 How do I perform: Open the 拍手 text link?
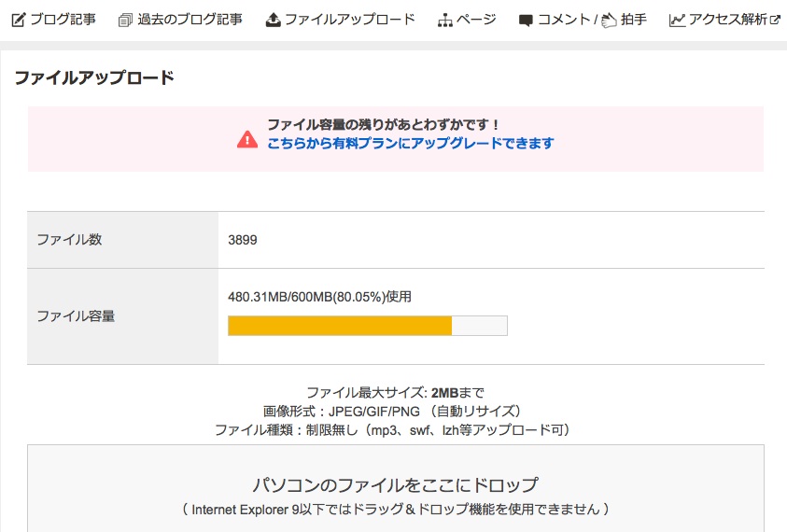pos(634,20)
